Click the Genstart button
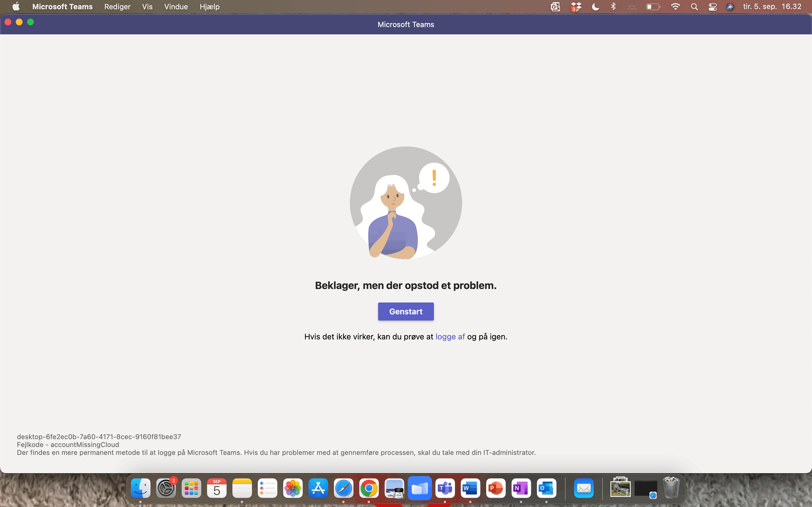The image size is (812, 507). [x=406, y=311]
